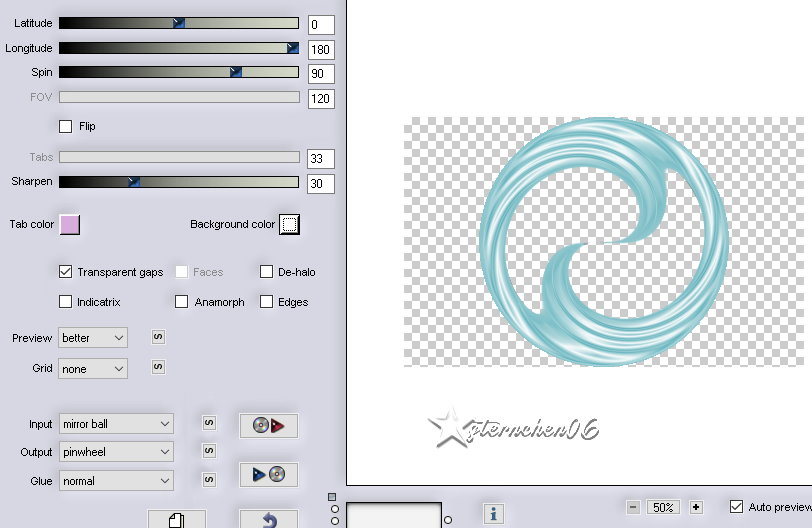Open the Glue dropdown set to normal
Viewport: 812px width, 528px height.
116,481
